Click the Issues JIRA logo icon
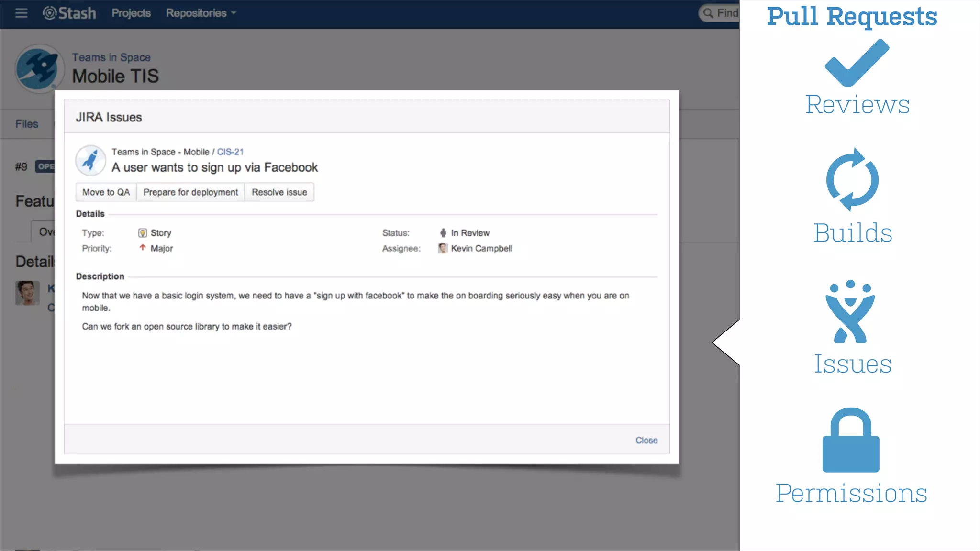This screenshot has height=551, width=980. coord(850,311)
